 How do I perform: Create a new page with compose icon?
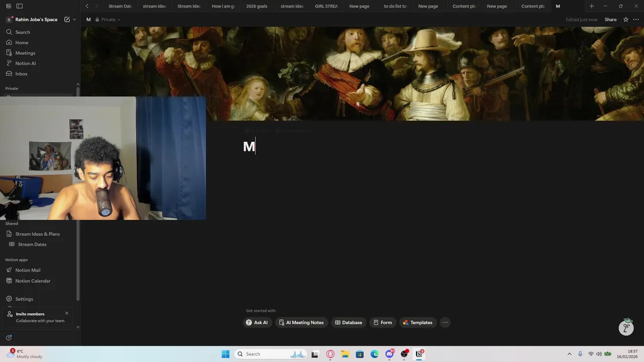coord(67,20)
